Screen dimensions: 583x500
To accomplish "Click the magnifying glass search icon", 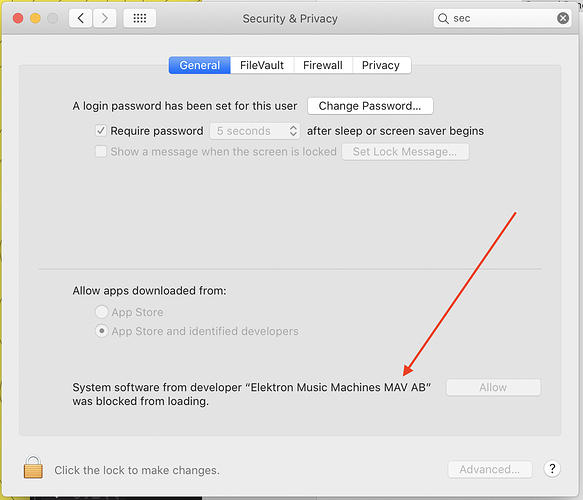I will pos(443,18).
